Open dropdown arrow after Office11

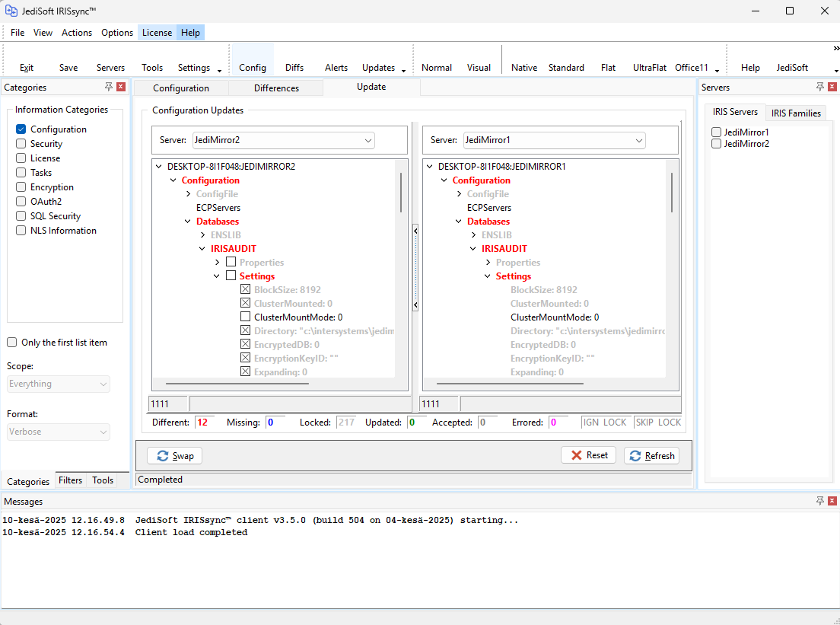coord(717,71)
